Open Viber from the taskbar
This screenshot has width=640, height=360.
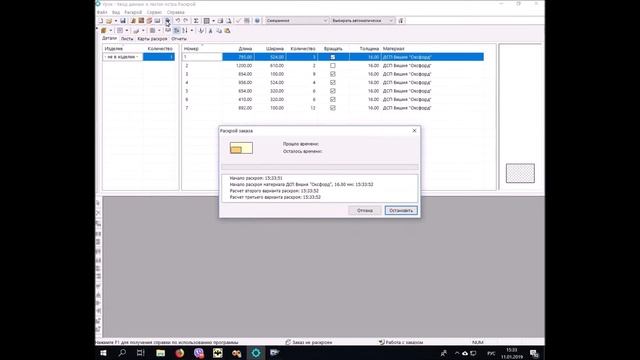click(199, 353)
